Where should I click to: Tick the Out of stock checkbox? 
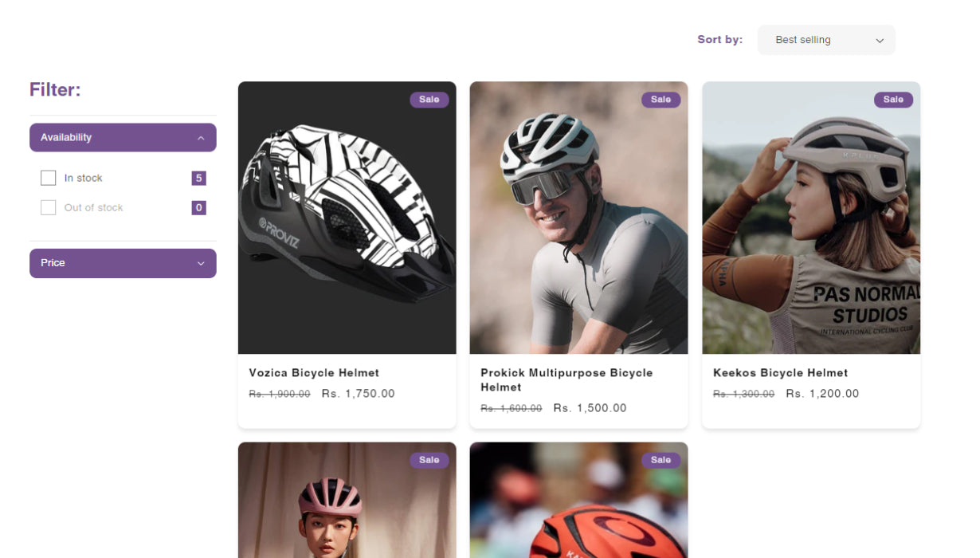pos(49,208)
